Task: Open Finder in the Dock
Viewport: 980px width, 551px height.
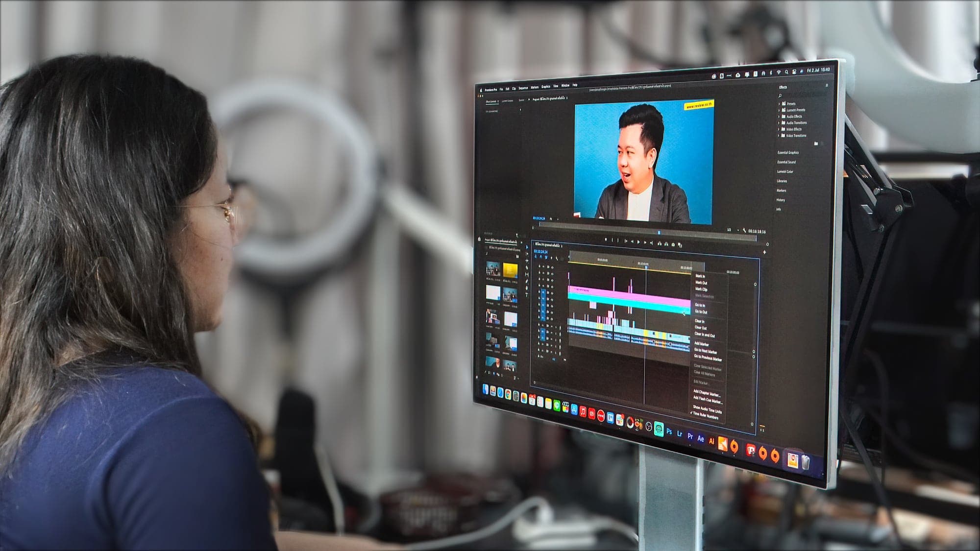Action: [x=486, y=390]
